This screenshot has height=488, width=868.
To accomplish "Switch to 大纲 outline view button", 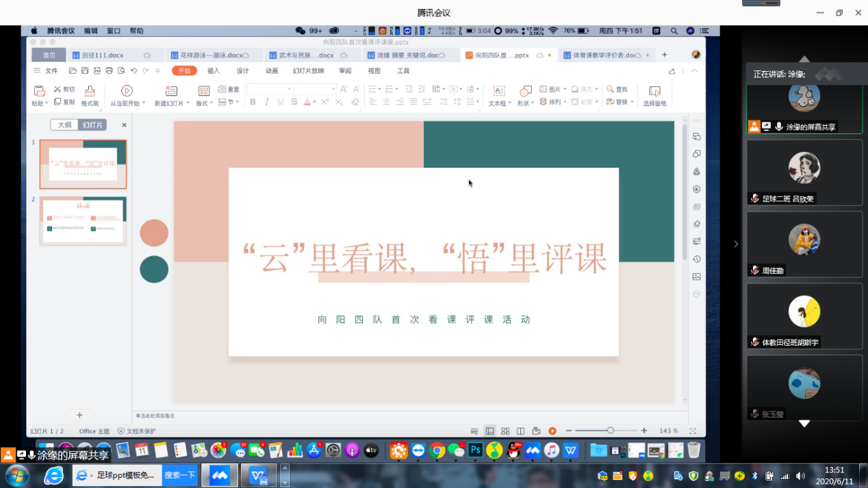I will coord(64,125).
